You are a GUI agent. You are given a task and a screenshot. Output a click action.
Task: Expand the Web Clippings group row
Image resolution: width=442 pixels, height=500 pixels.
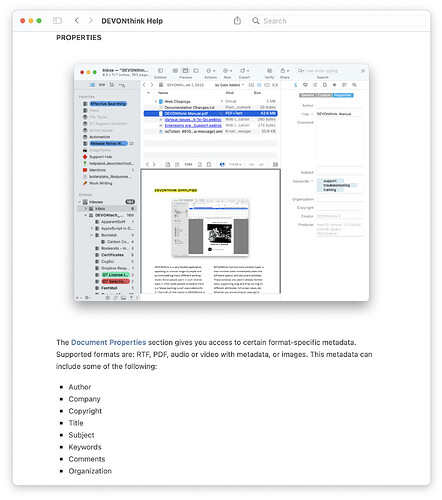coord(156,101)
